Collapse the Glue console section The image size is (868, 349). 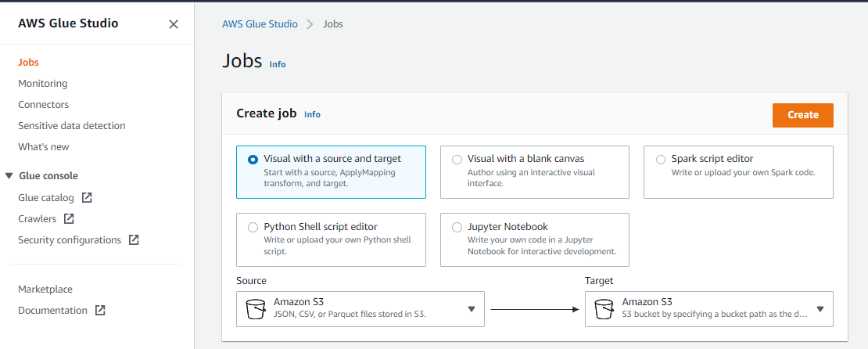pos(9,176)
